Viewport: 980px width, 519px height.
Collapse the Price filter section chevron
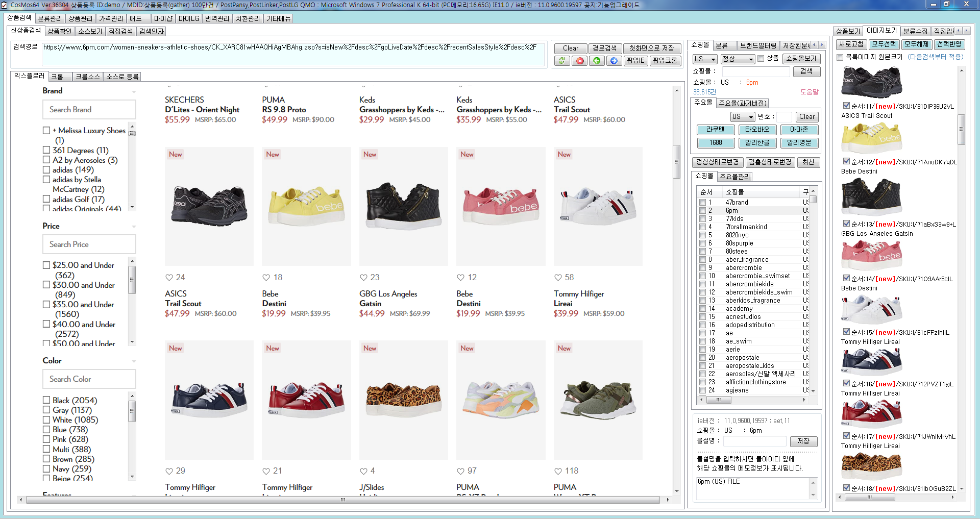tap(134, 227)
